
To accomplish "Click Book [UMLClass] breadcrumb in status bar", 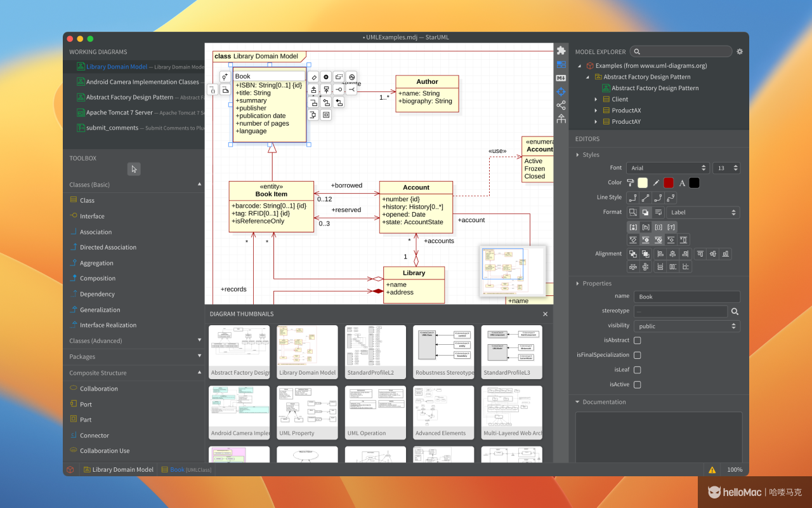I will 187,470.
